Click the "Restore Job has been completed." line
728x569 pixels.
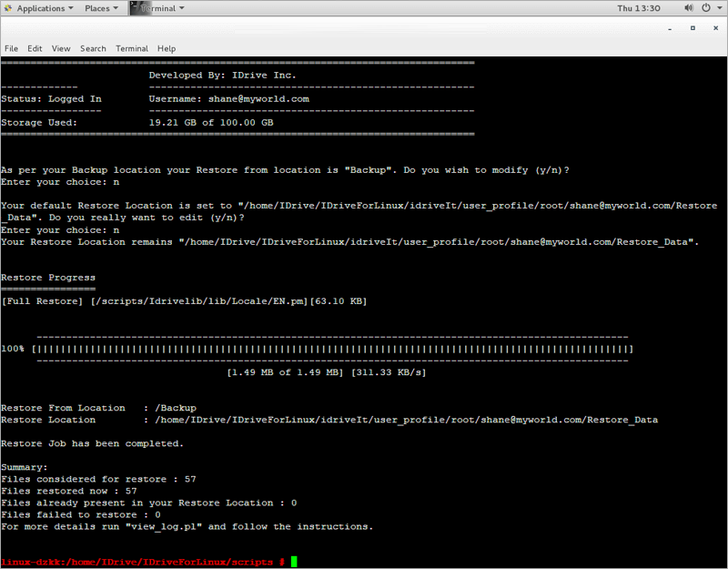click(x=92, y=443)
